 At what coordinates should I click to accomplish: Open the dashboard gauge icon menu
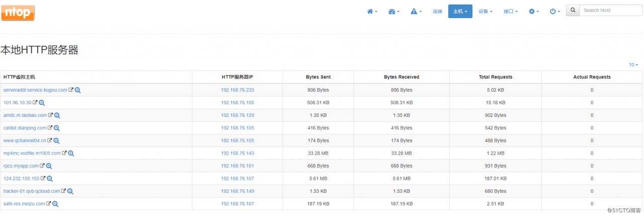click(x=394, y=11)
